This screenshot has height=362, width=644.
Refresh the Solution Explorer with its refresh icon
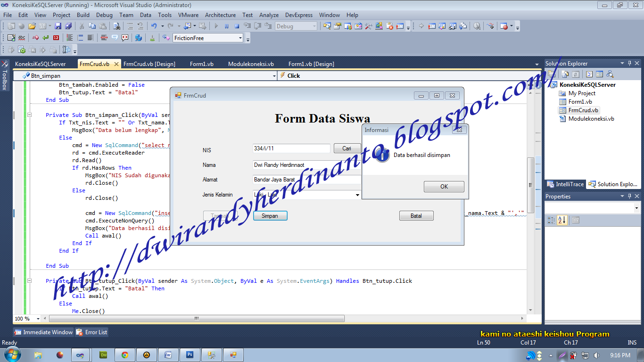pos(576,74)
